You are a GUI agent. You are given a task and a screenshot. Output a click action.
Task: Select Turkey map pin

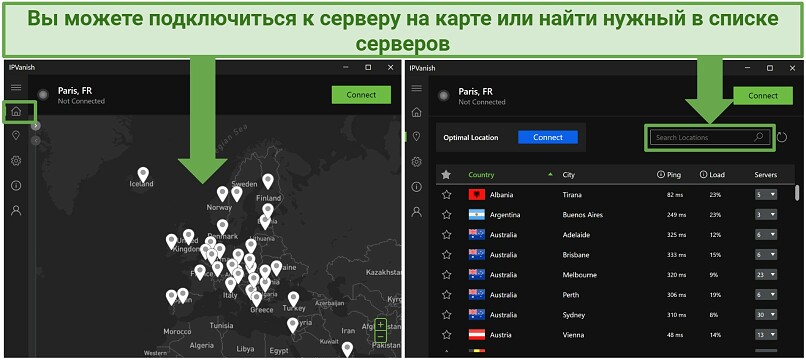[x=293, y=299]
